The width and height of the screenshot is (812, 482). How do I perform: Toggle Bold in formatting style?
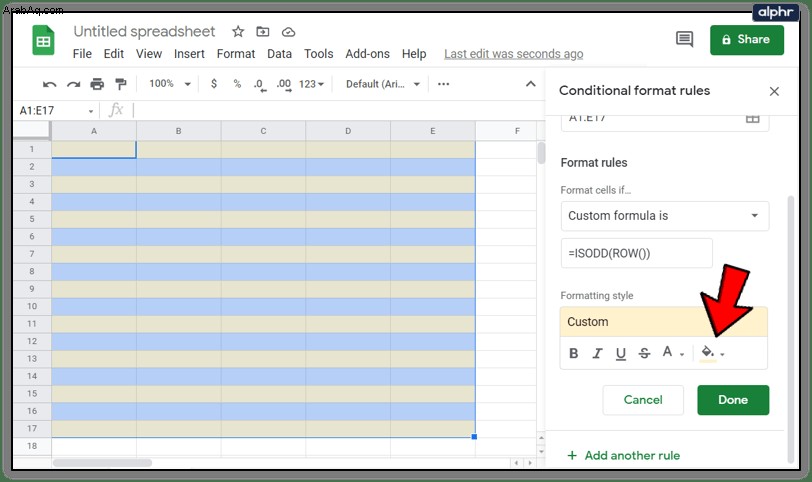coord(573,353)
